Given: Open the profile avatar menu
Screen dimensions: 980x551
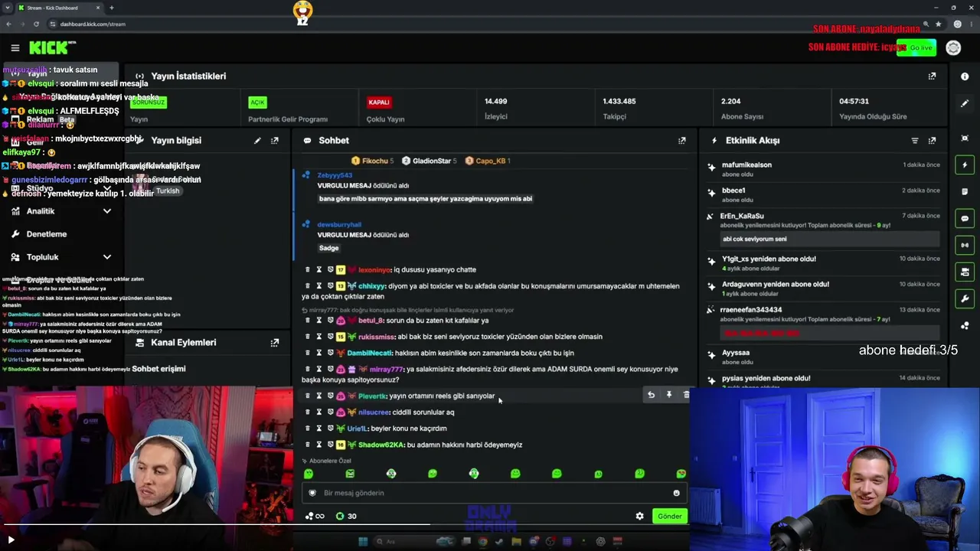Looking at the screenshot, I should click(x=953, y=47).
